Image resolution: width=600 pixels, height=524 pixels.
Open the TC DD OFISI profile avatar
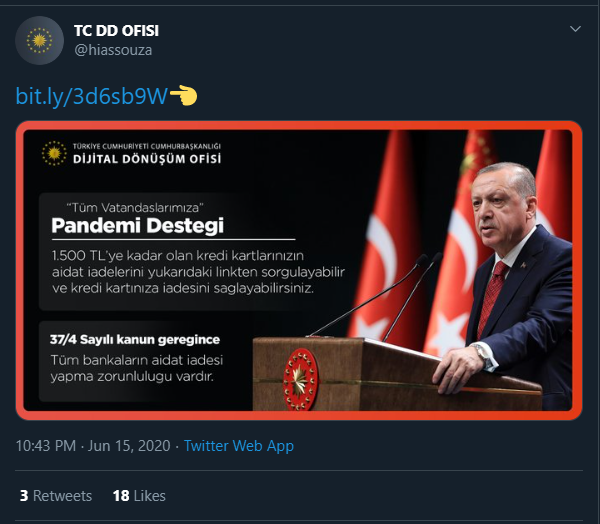(39, 40)
